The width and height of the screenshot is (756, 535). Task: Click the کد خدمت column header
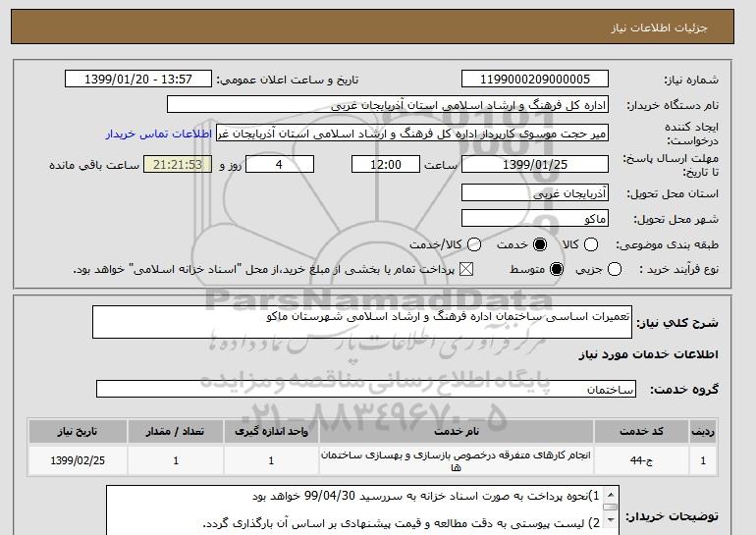click(641, 431)
